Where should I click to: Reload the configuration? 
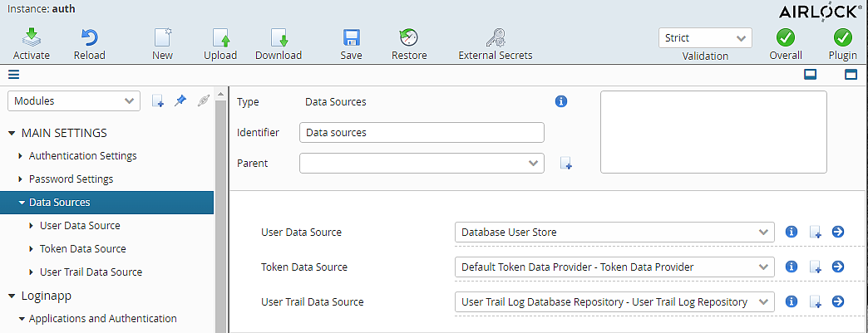89,38
